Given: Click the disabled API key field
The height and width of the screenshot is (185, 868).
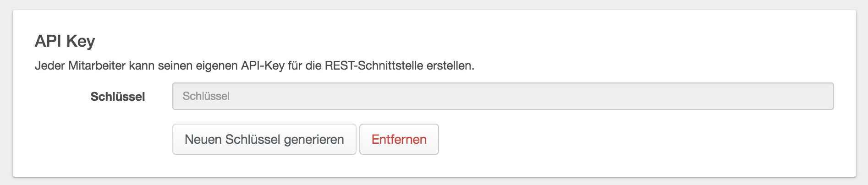Looking at the screenshot, I should [x=503, y=96].
